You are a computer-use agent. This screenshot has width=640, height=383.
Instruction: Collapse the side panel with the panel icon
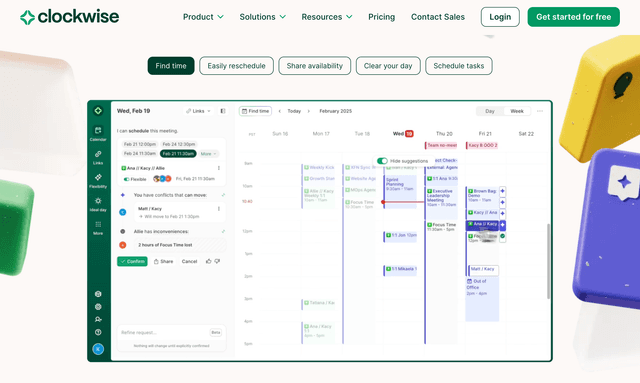tap(223, 111)
